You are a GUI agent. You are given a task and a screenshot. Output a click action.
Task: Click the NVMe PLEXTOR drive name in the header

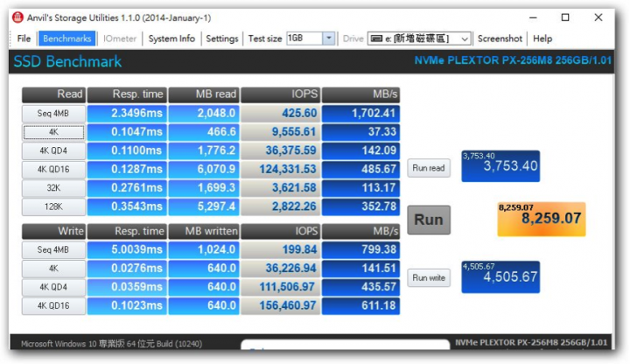point(513,60)
